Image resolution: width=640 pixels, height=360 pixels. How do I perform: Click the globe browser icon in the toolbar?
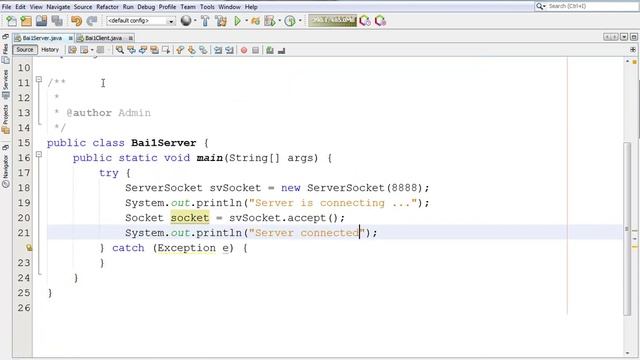186,21
